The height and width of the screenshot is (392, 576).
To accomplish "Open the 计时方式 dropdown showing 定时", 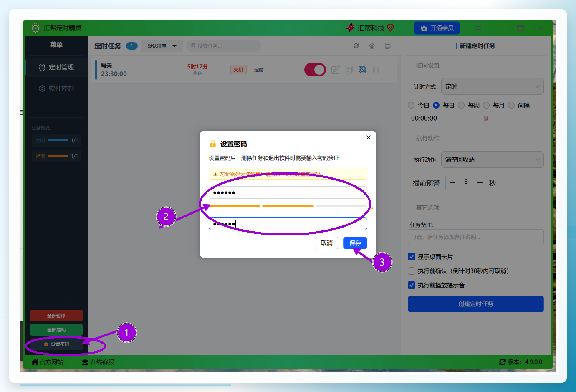I will point(493,86).
